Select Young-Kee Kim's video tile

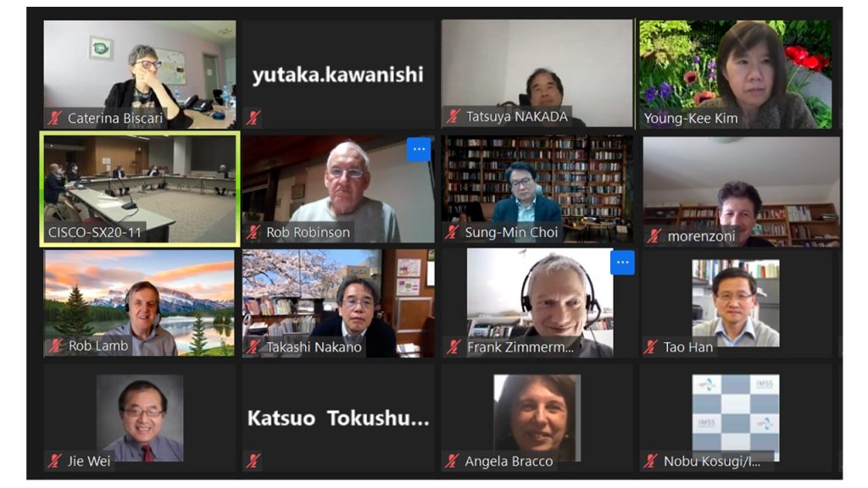[736, 75]
